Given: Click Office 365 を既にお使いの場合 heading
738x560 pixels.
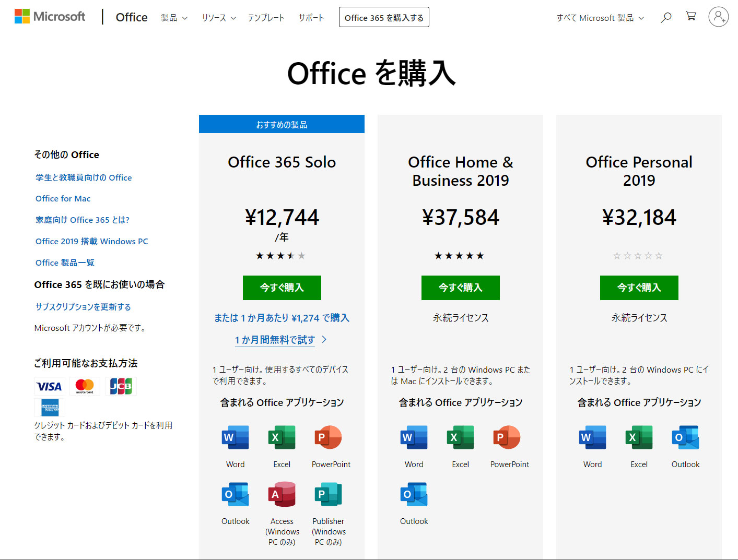Looking at the screenshot, I should (99, 284).
